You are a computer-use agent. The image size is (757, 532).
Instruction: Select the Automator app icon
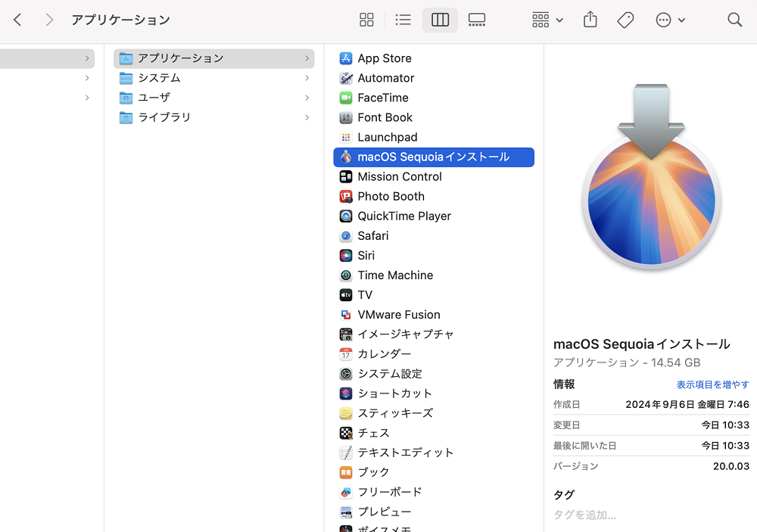[x=346, y=78]
